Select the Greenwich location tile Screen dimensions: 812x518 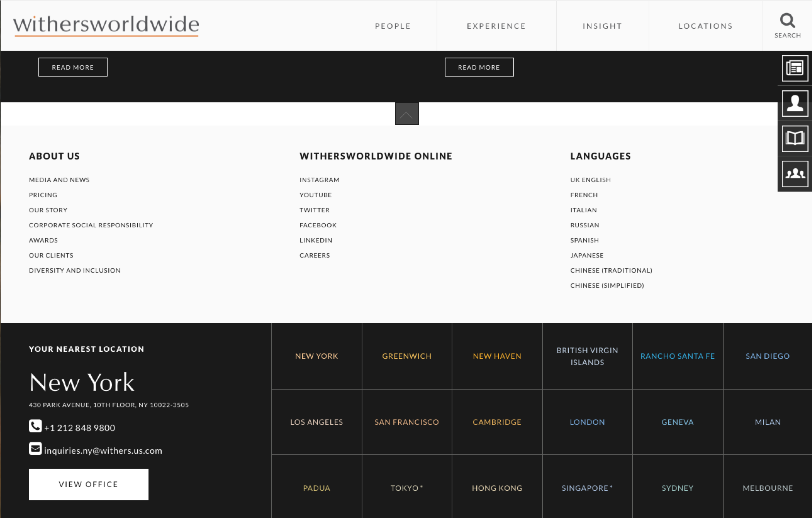(407, 356)
